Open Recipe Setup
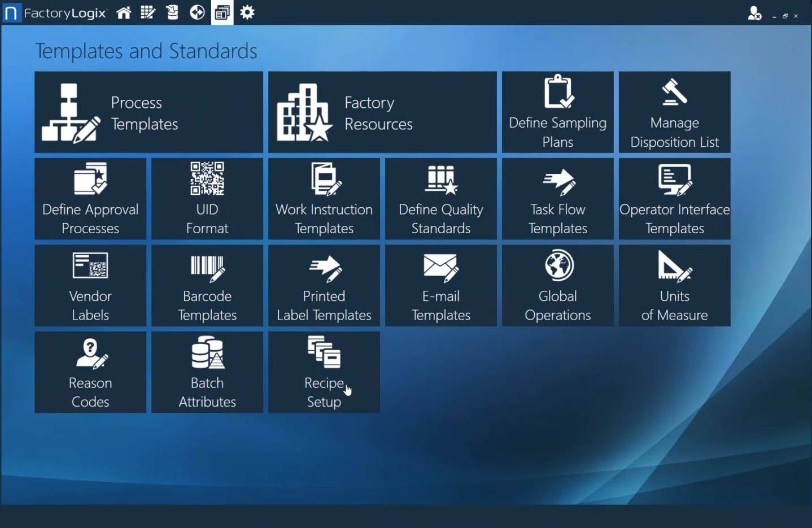 click(324, 372)
